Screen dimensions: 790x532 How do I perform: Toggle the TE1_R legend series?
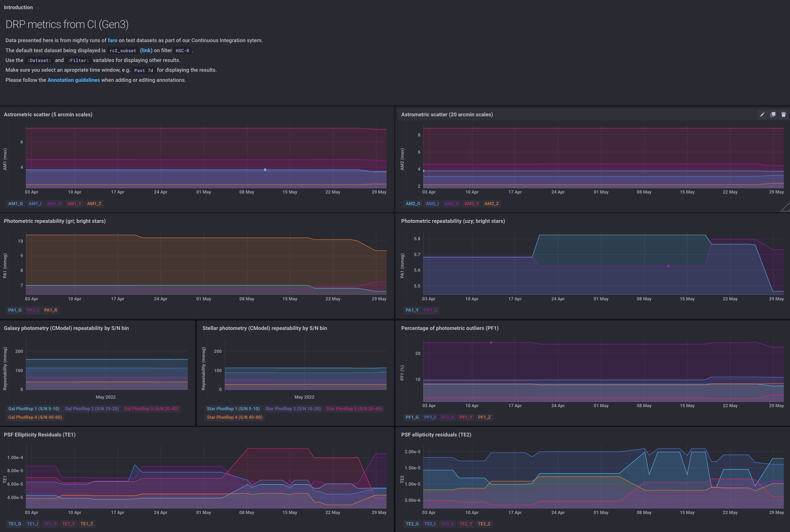tap(50, 524)
